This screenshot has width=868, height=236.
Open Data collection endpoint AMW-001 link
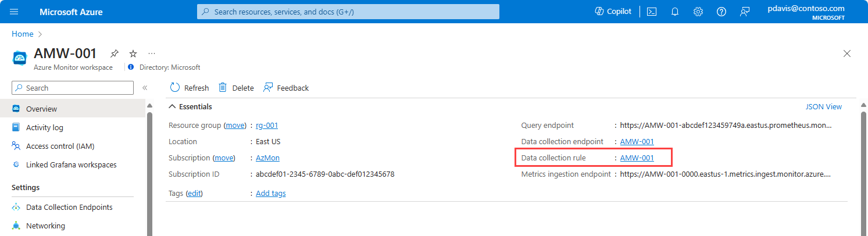coord(637,141)
